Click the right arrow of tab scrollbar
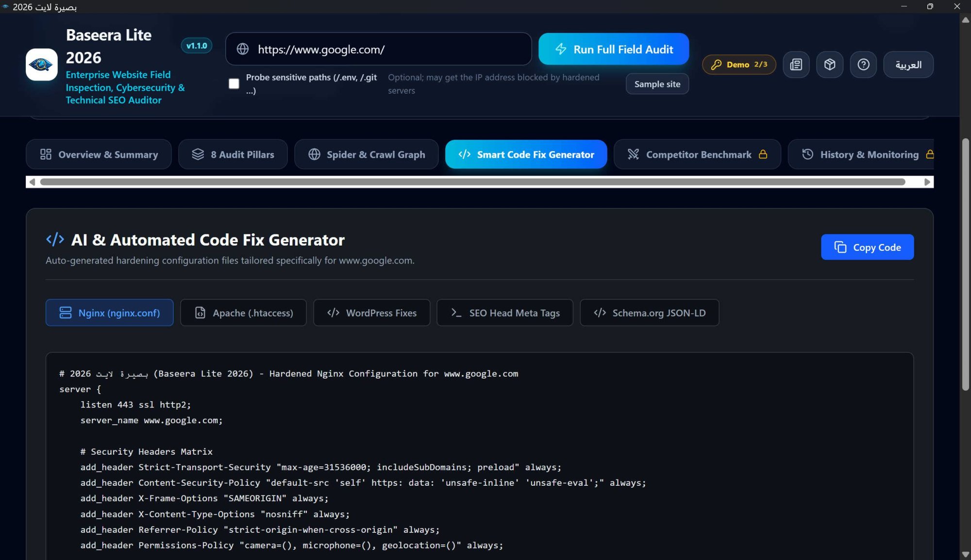This screenshot has width=971, height=560. coord(927,182)
